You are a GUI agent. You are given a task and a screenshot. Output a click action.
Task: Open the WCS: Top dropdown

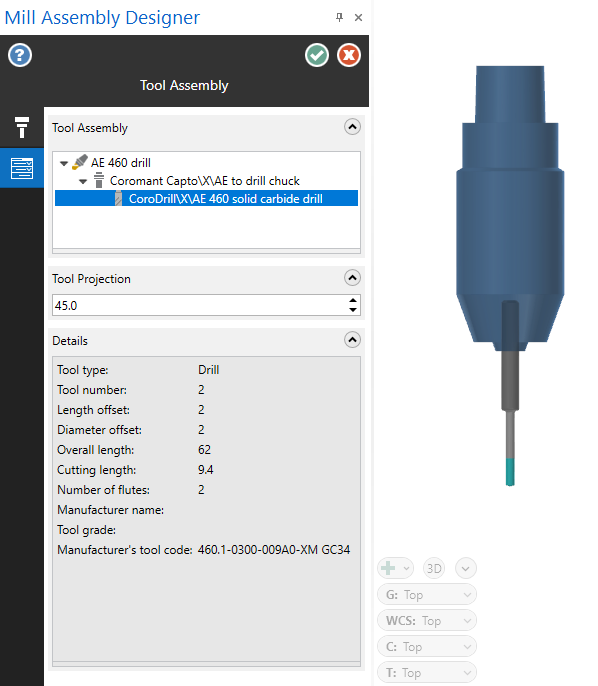pyautogui.click(x=427, y=620)
